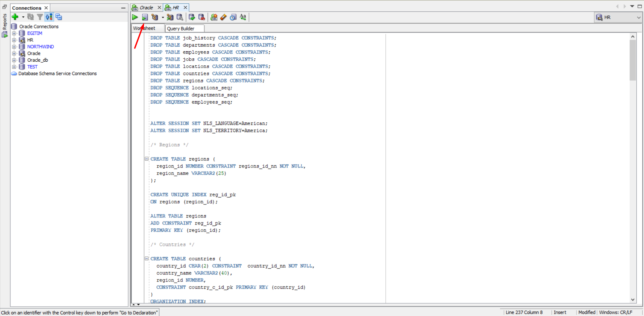Click the Refresh icon in Connections toolbar
Image resolution: width=644 pixels, height=316 pixels.
point(31,17)
